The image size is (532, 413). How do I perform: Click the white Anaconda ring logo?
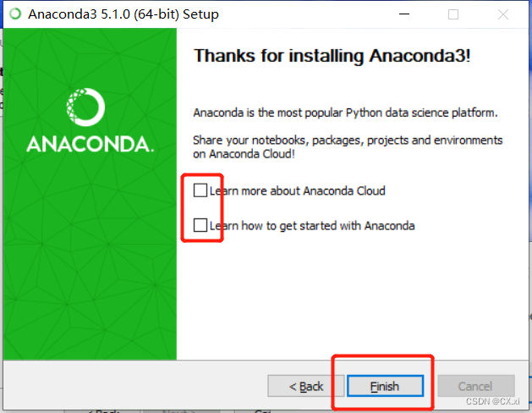click(85, 107)
